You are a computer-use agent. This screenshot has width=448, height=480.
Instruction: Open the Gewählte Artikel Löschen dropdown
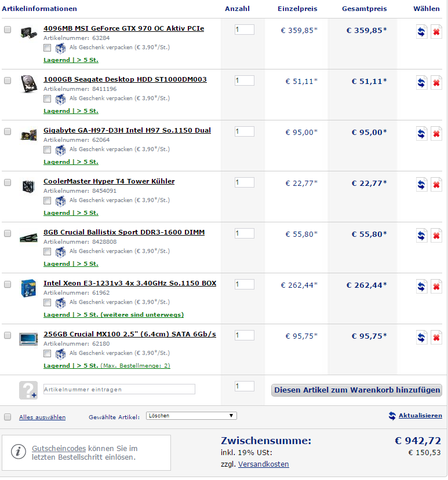click(x=191, y=416)
